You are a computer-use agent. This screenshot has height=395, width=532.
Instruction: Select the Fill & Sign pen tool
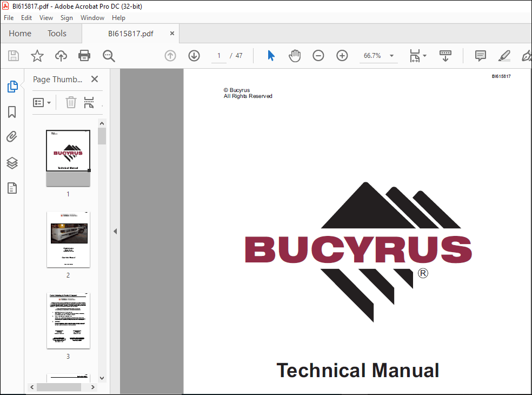pos(527,56)
